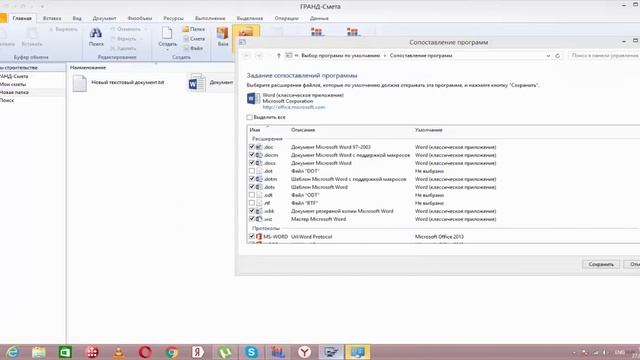The width and height of the screenshot is (640, 360).
Task: Switch to the Данные ribbon tab
Action: (319, 18)
